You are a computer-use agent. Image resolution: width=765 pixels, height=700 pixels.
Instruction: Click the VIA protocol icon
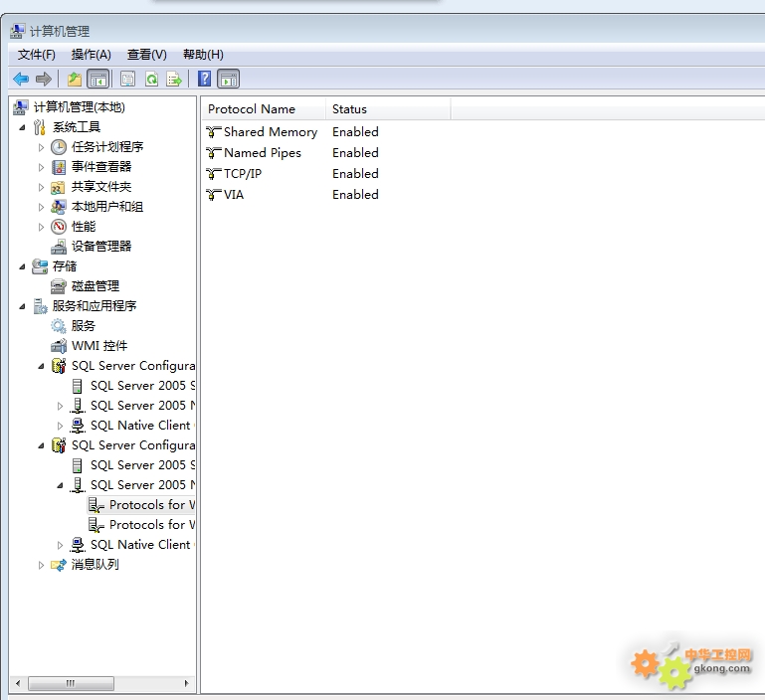213,195
